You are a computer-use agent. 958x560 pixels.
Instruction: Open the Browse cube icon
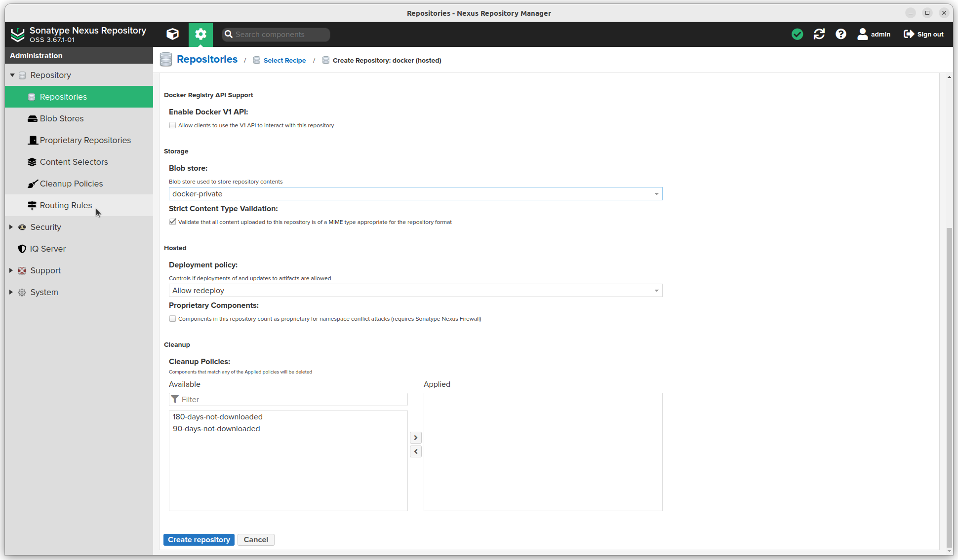click(172, 34)
